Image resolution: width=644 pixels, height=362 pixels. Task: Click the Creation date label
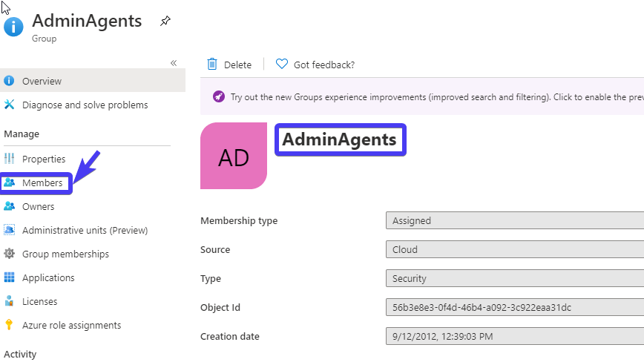[230, 337]
